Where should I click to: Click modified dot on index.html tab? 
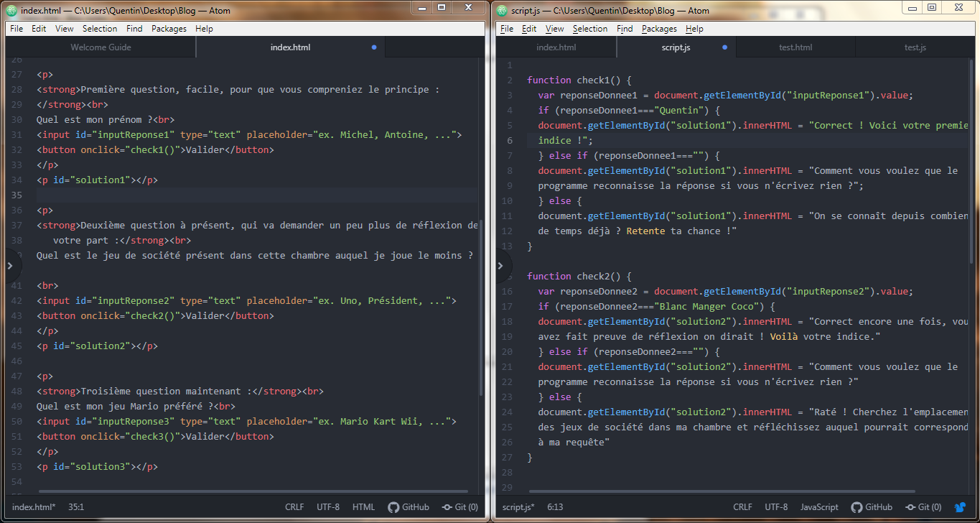coord(374,47)
